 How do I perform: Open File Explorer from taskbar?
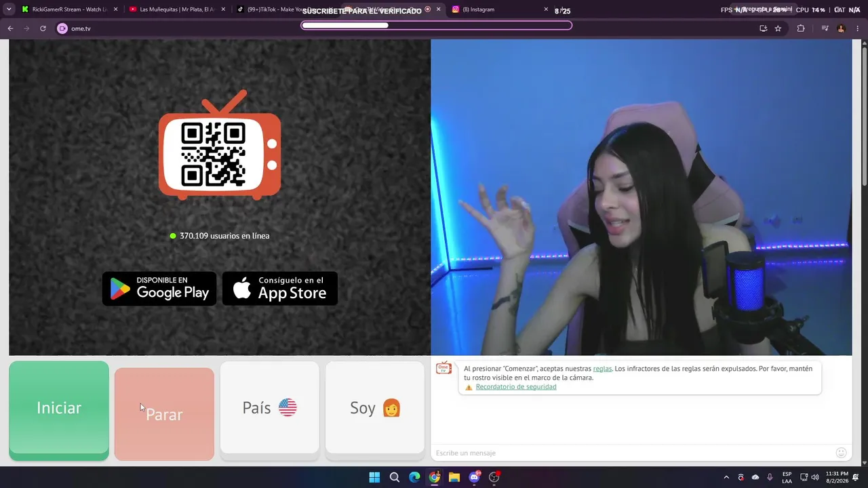(454, 477)
